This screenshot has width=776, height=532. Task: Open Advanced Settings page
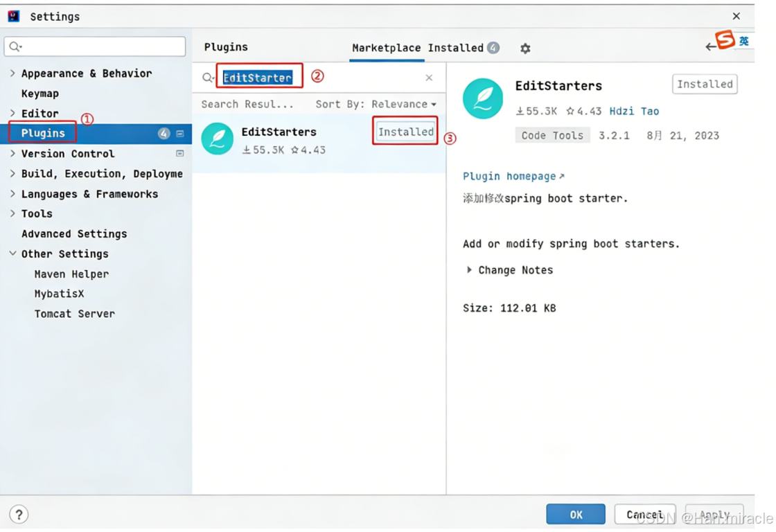pos(73,233)
